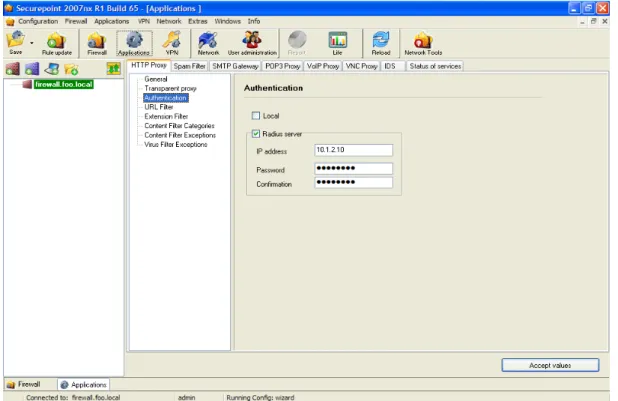Select URL Filter tree item

point(158,107)
